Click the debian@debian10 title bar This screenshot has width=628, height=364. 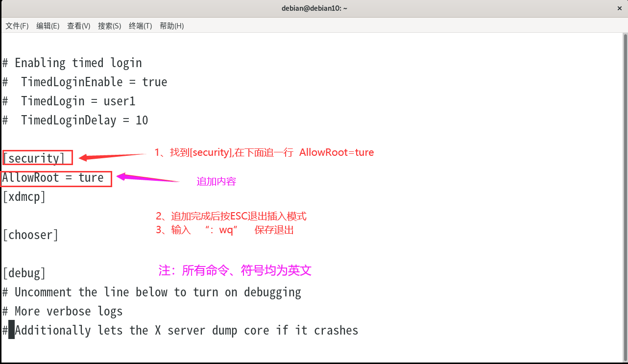click(314, 8)
